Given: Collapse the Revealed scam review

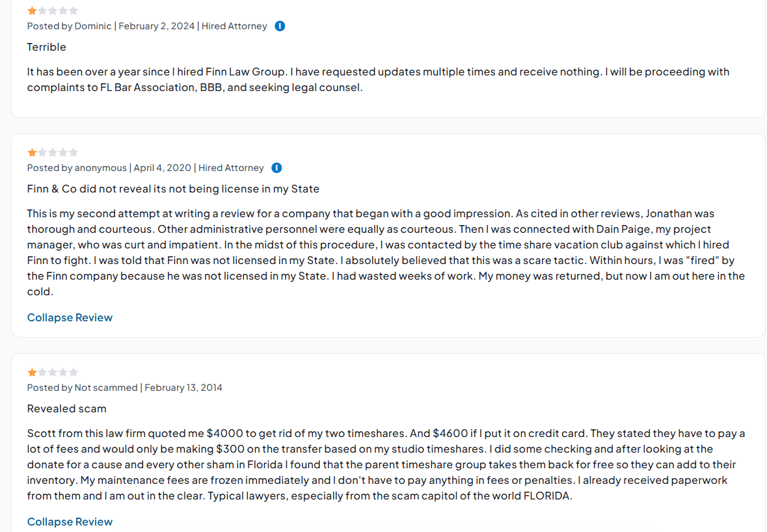Looking at the screenshot, I should click(70, 522).
